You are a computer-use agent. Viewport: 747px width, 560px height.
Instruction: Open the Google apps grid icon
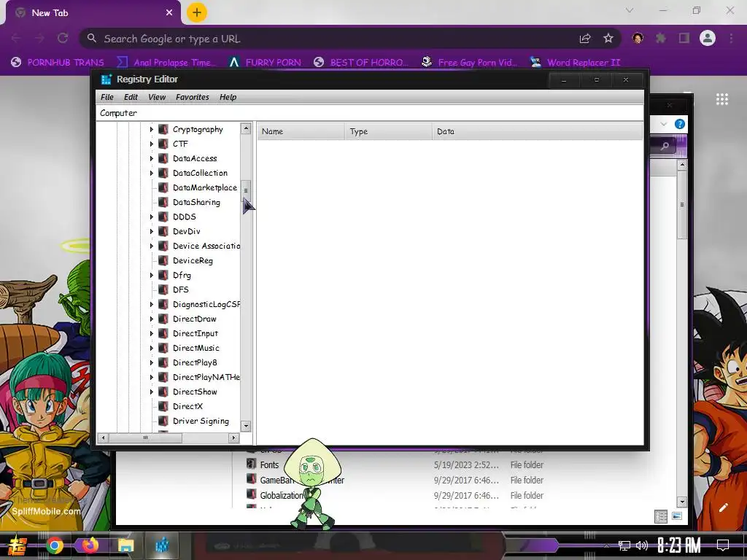[722, 99]
